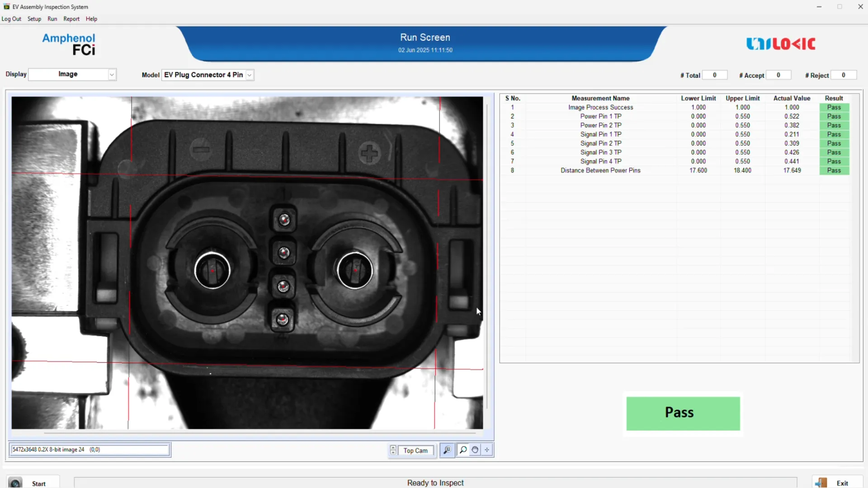Click the Top Cam selector field
The height and width of the screenshot is (488, 868).
(x=415, y=450)
